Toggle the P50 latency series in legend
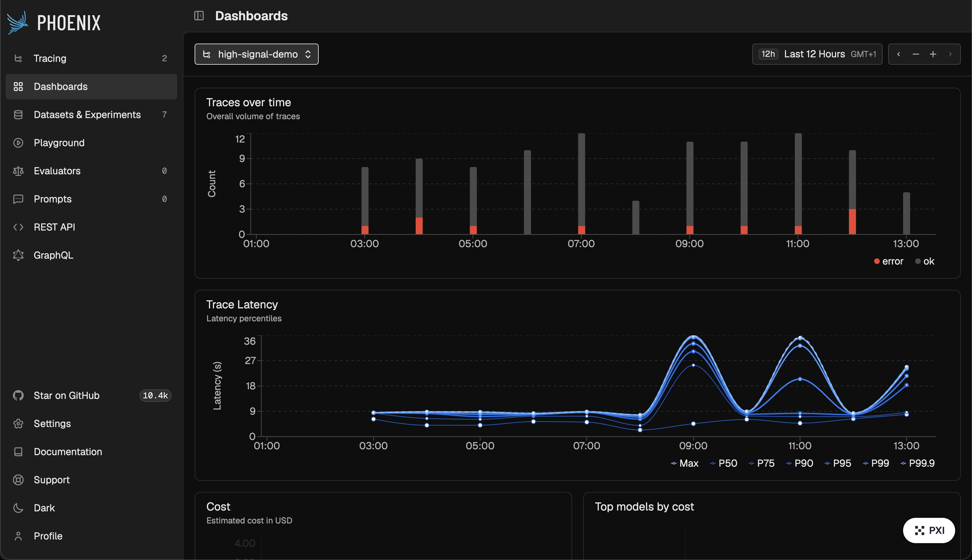The width and height of the screenshot is (972, 560). point(724,464)
